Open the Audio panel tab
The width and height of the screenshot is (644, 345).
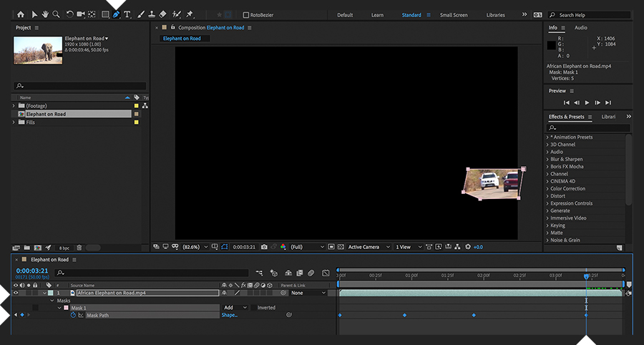coord(580,28)
